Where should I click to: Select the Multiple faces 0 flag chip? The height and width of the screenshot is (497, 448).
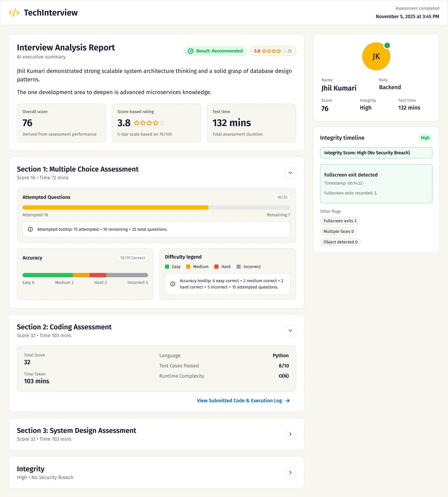click(x=338, y=232)
